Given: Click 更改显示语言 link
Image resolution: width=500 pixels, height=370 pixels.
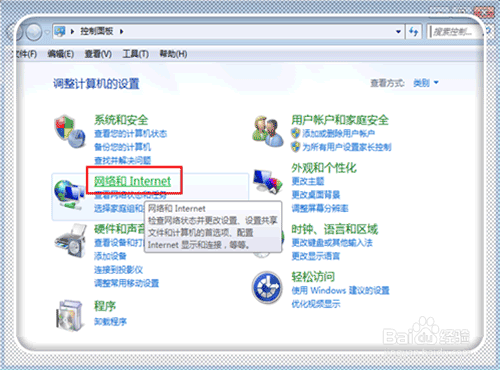Looking at the screenshot, I should [316, 256].
